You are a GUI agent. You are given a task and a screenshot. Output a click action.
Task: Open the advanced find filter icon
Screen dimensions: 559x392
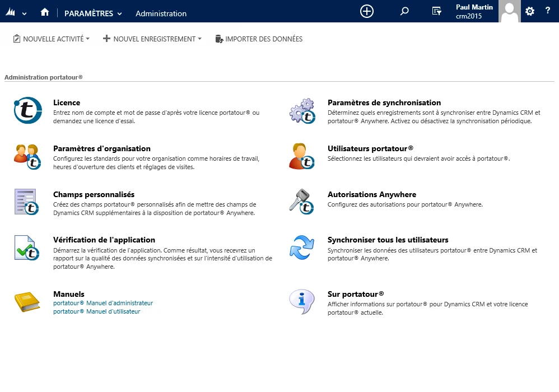(437, 11)
